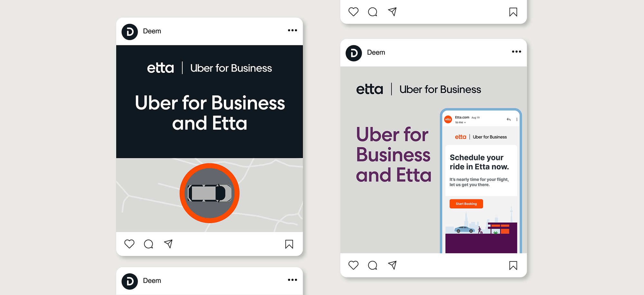
Task: Click white 'Uber for Business and Etta' headline
Action: pos(210,113)
